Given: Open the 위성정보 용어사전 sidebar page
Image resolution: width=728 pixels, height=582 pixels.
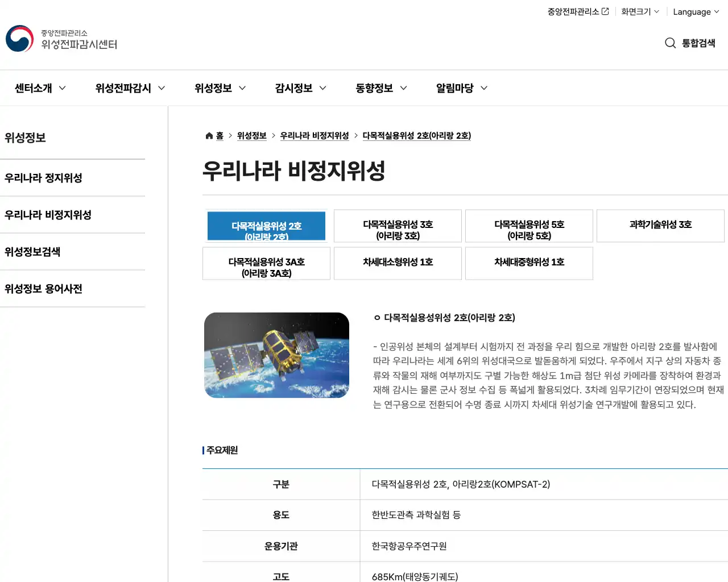Looking at the screenshot, I should coord(43,288).
